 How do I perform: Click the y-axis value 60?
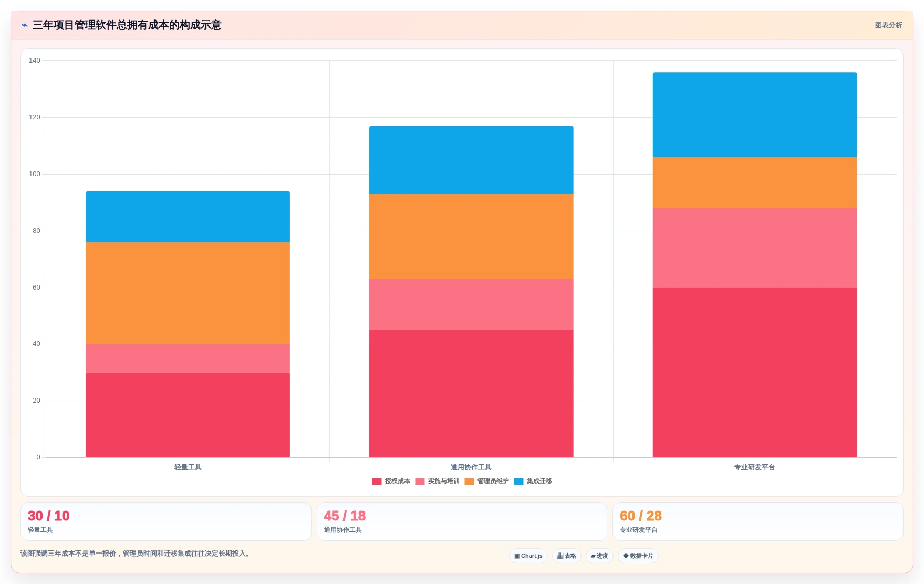(x=36, y=288)
